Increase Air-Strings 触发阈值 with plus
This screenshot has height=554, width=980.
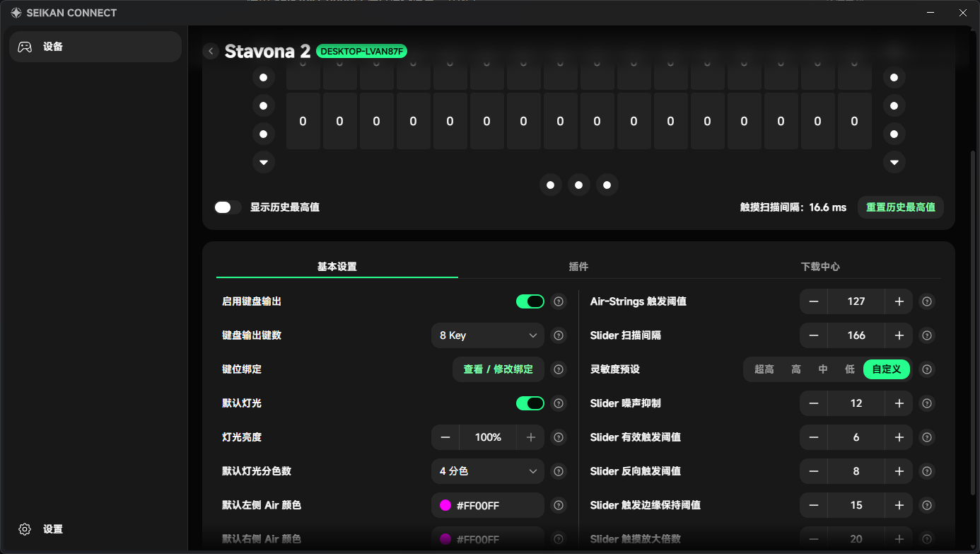point(899,301)
